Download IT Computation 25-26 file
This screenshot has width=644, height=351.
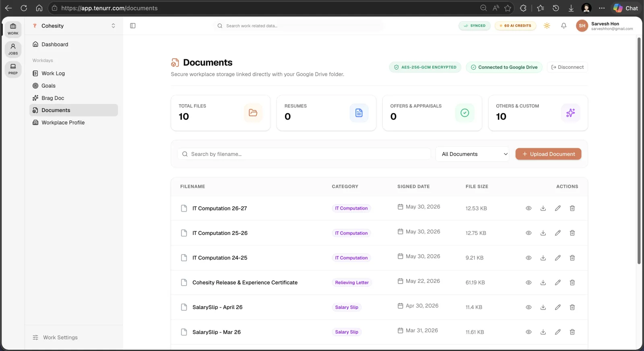click(543, 233)
